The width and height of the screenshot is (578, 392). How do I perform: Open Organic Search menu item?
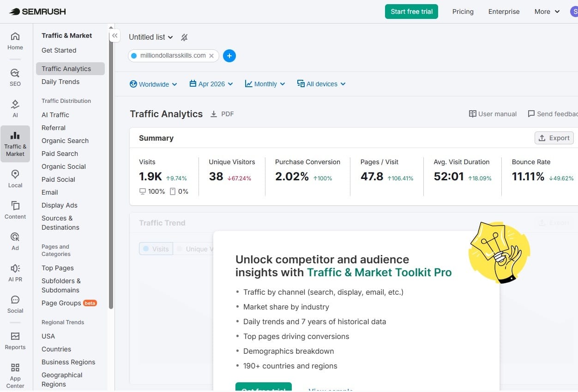pos(65,141)
